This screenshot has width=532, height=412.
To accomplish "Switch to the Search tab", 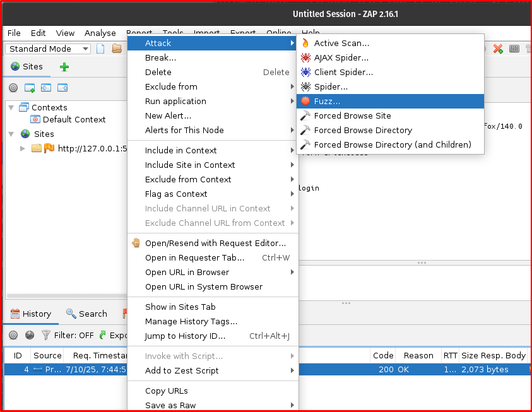I will 87,314.
